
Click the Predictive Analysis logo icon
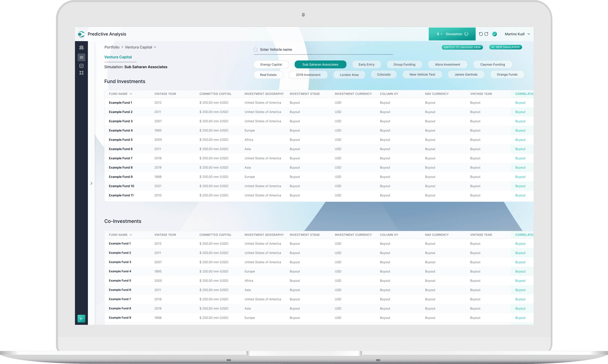pos(81,34)
